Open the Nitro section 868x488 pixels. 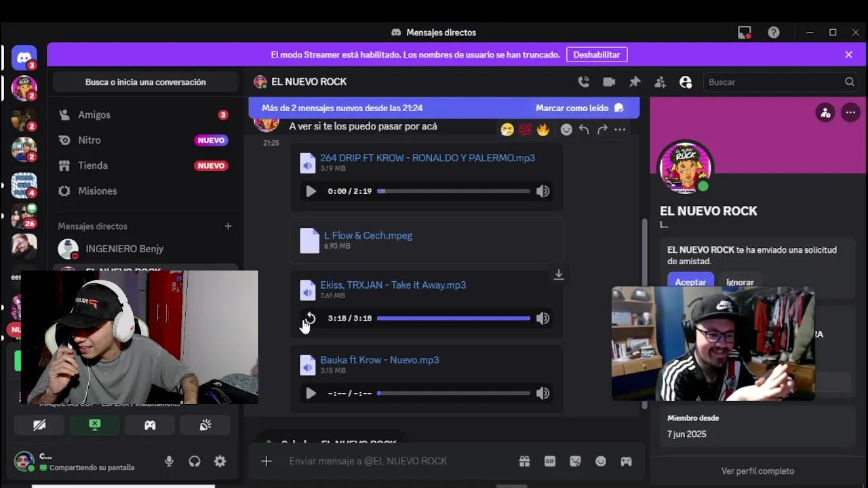[x=145, y=140]
